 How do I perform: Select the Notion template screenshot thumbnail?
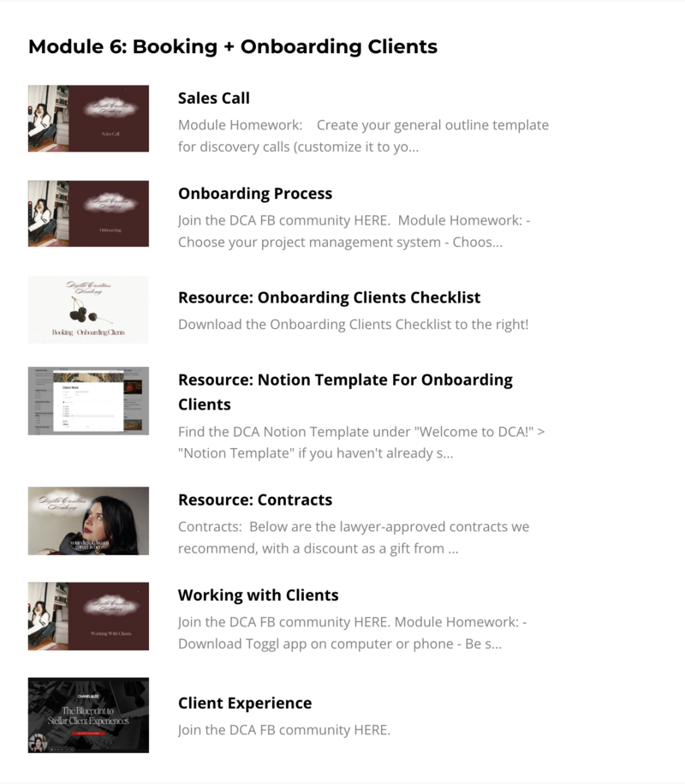pyautogui.click(x=88, y=401)
